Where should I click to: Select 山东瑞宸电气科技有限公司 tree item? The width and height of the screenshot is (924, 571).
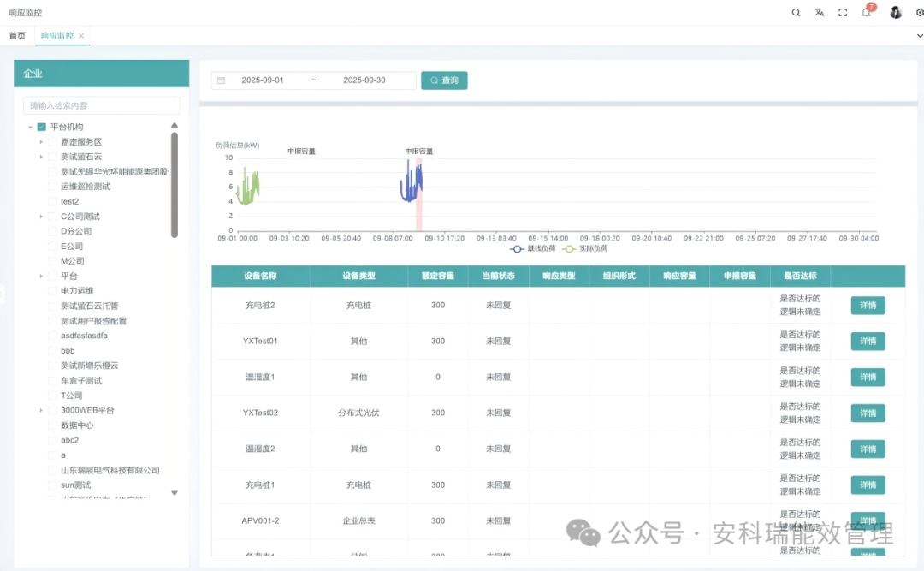pos(110,470)
